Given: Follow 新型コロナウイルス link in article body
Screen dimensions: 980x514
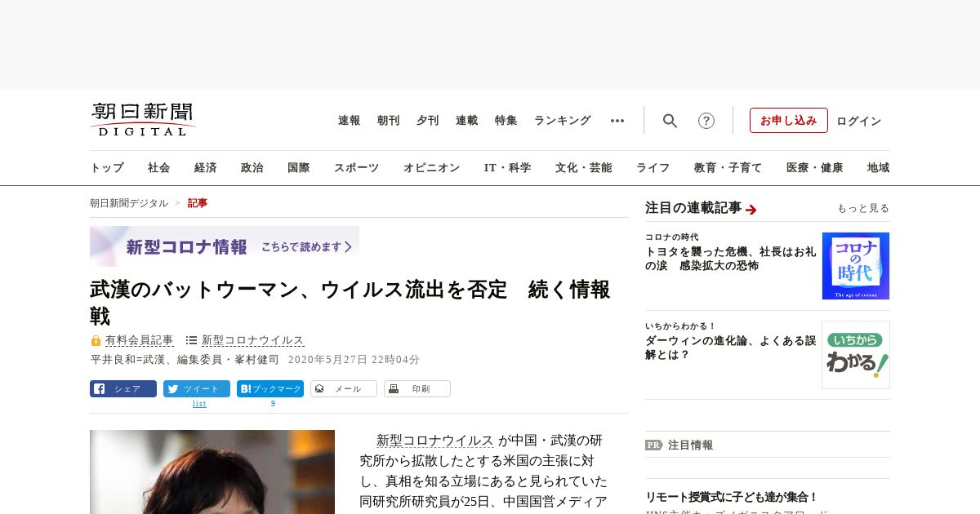Looking at the screenshot, I should 435,441.
